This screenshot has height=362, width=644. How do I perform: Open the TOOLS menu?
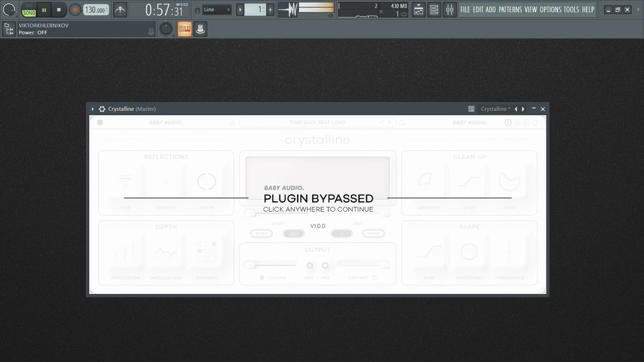pos(571,9)
